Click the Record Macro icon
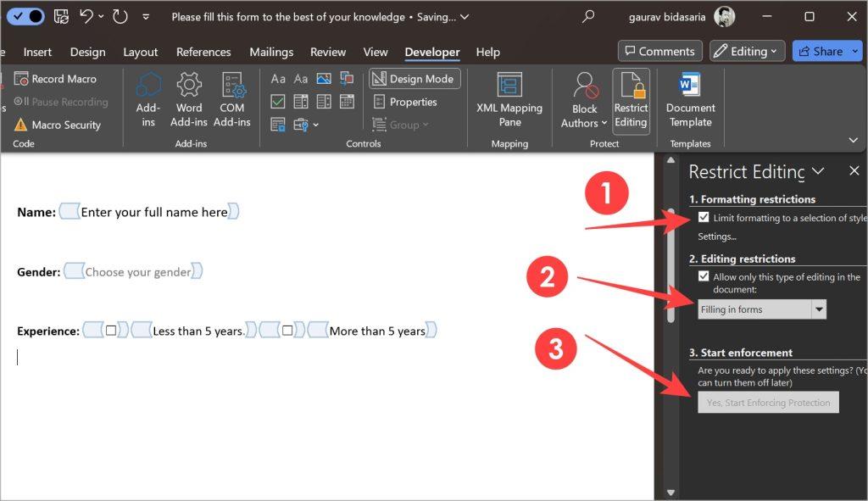 (21, 79)
